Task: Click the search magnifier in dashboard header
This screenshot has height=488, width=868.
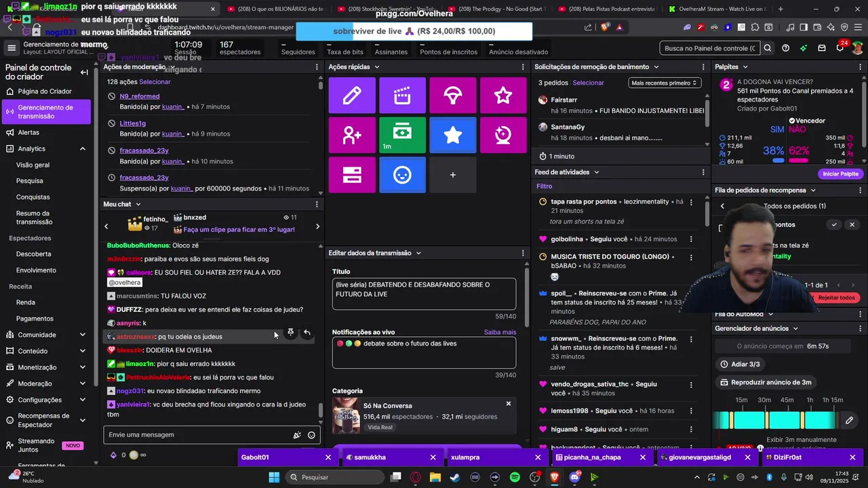Action: [x=768, y=48]
